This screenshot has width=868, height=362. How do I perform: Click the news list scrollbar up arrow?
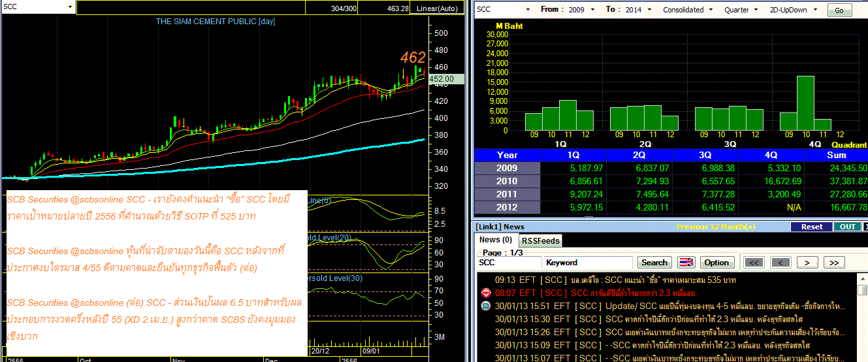point(863,278)
